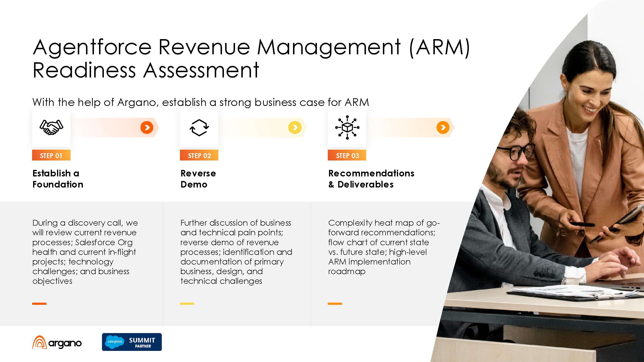Click the subtitle about Argano business case
The image size is (644, 362).
(200, 102)
